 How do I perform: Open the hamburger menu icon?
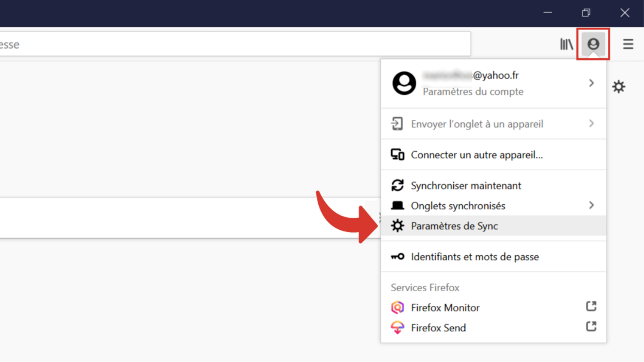[628, 44]
